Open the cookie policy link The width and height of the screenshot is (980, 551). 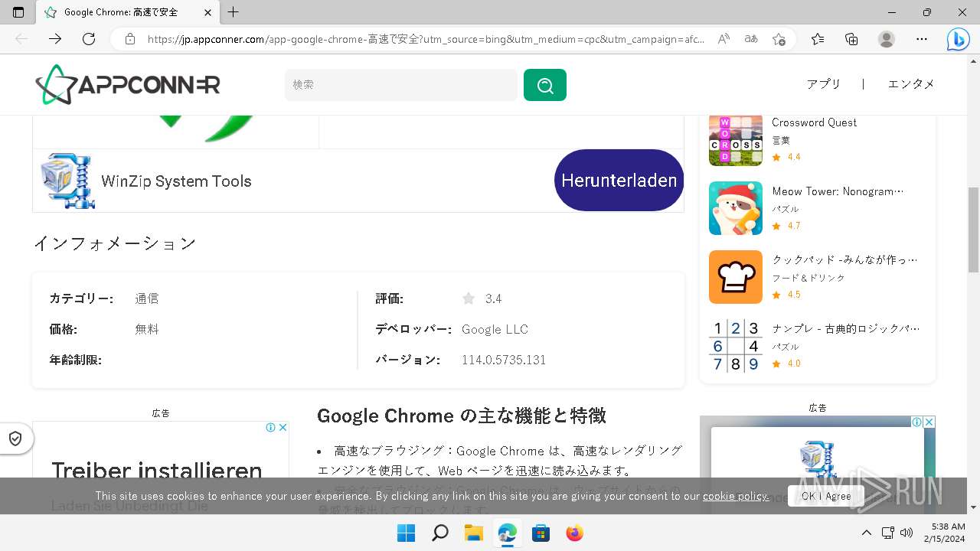736,496
